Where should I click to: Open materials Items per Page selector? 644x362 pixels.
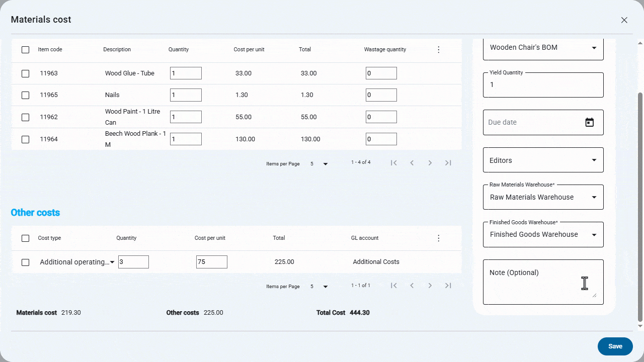[x=319, y=164]
